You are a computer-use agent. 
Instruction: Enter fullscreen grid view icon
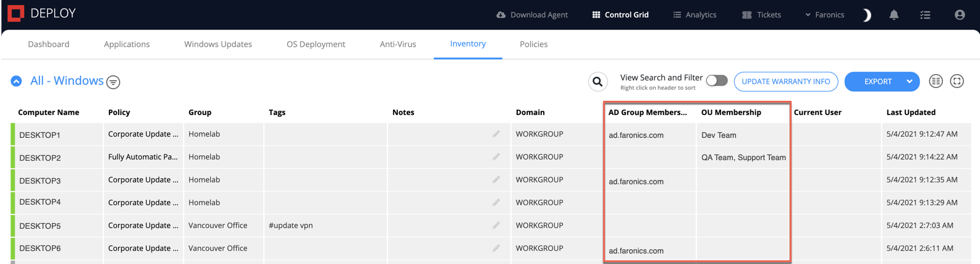[957, 81]
